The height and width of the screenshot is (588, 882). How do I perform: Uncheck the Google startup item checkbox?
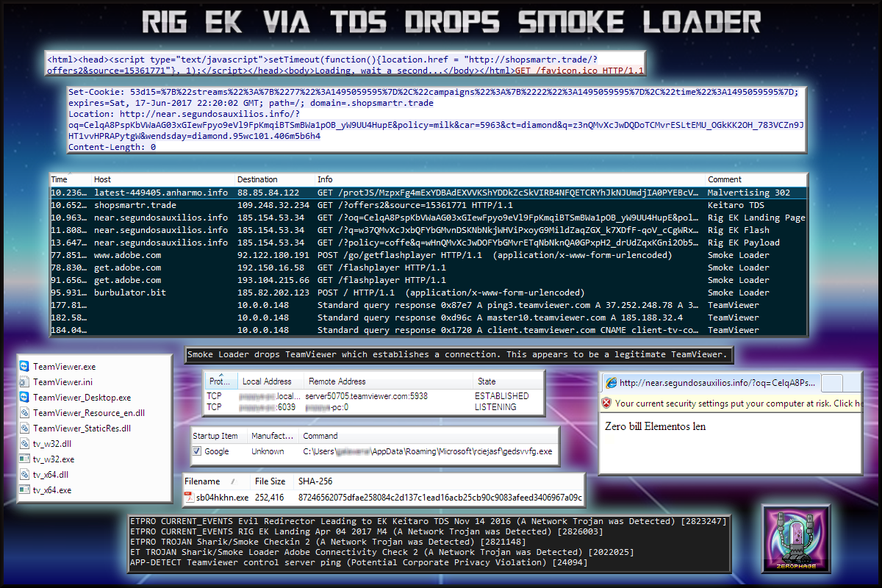[x=197, y=451]
